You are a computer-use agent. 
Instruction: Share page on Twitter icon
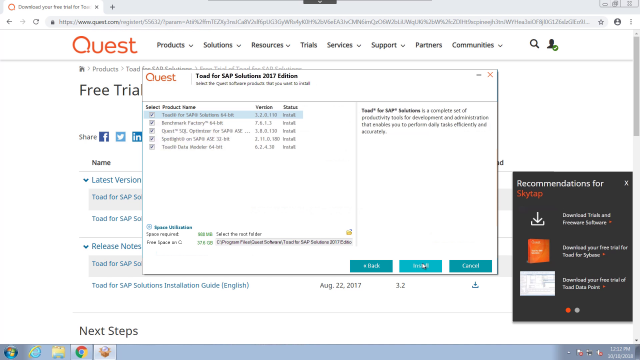(x=120, y=137)
